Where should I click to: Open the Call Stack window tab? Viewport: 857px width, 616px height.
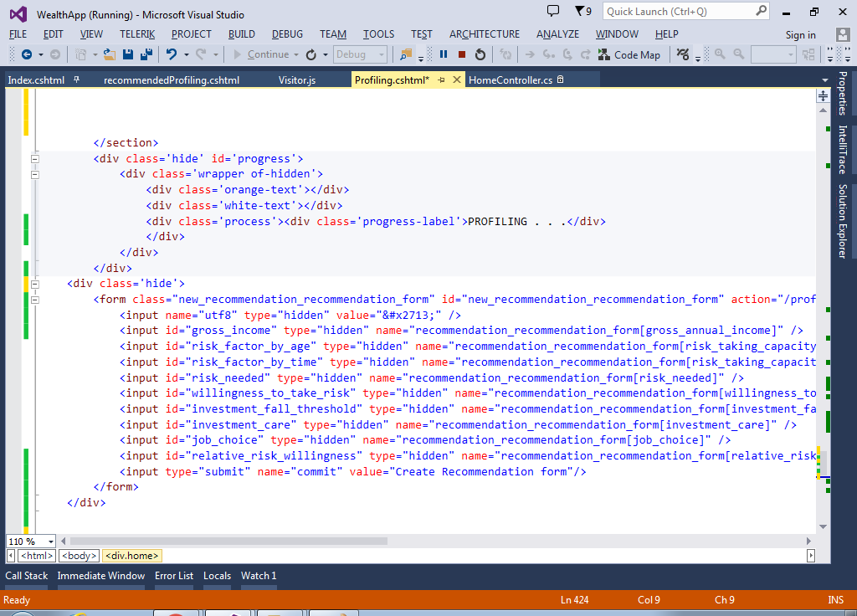[x=26, y=576]
